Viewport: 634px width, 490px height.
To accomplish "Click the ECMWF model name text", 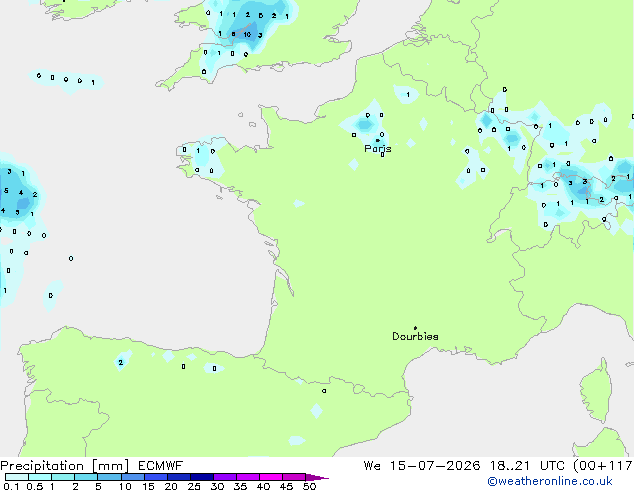I will point(161,466).
